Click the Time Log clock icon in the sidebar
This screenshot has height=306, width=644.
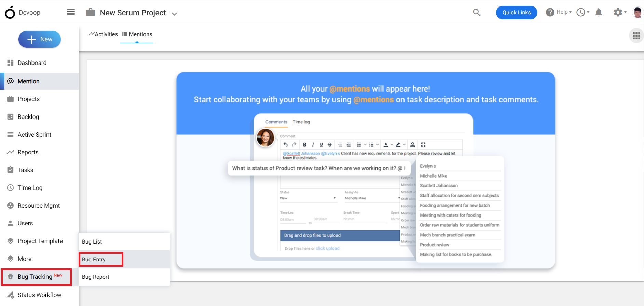pyautogui.click(x=10, y=188)
